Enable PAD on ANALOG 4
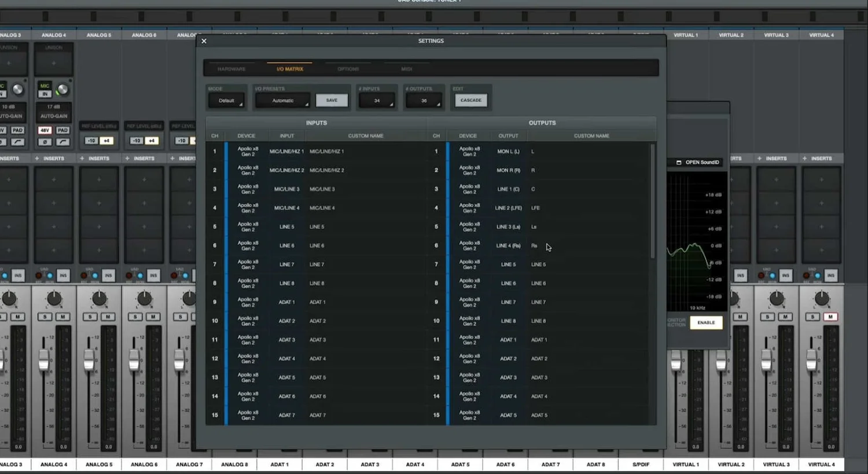Image resolution: width=868 pixels, height=474 pixels. [62, 130]
